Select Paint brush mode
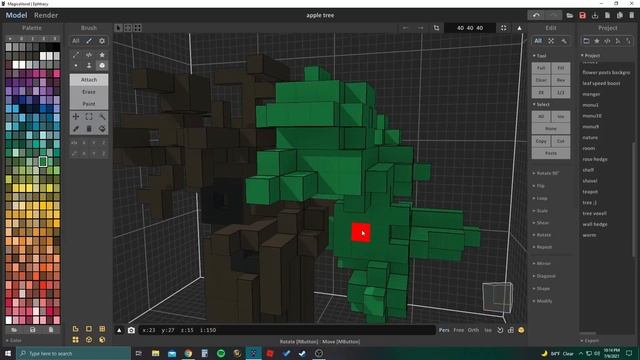The width and height of the screenshot is (640, 360). (x=89, y=104)
